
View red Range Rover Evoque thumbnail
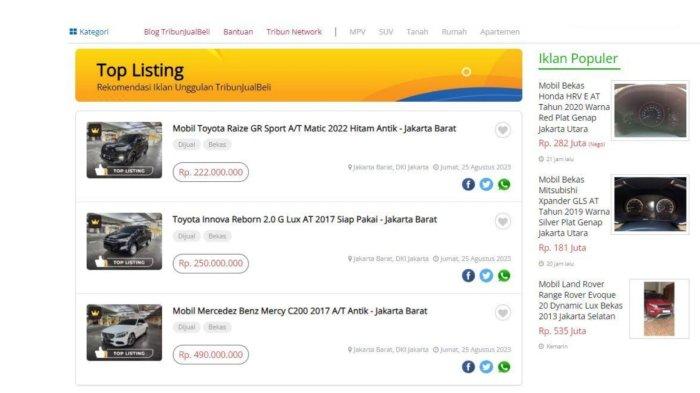[659, 309]
